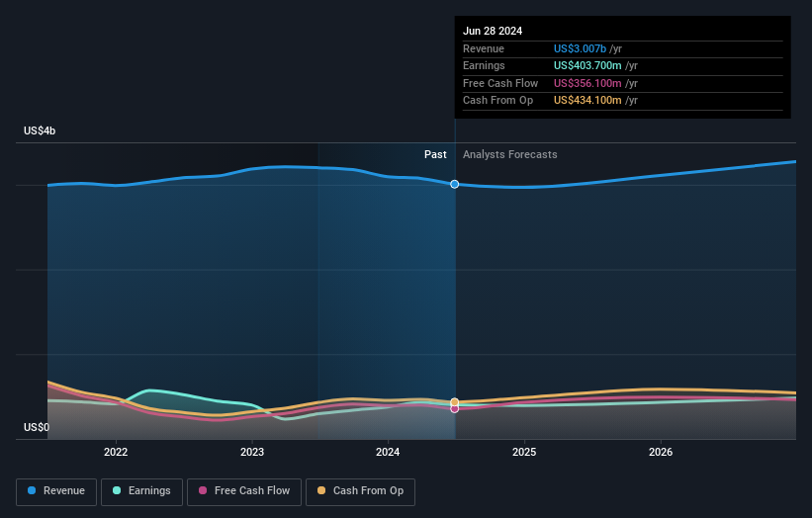Click the Past section label

[435, 154]
